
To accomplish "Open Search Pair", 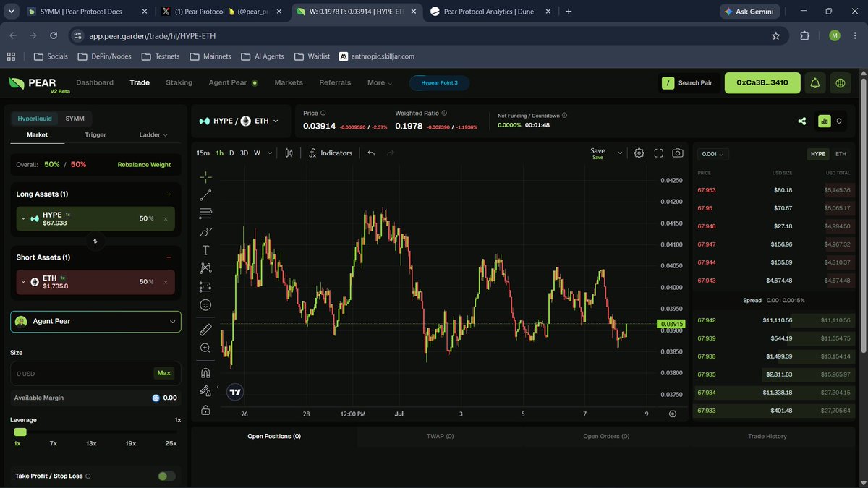I will coord(687,83).
